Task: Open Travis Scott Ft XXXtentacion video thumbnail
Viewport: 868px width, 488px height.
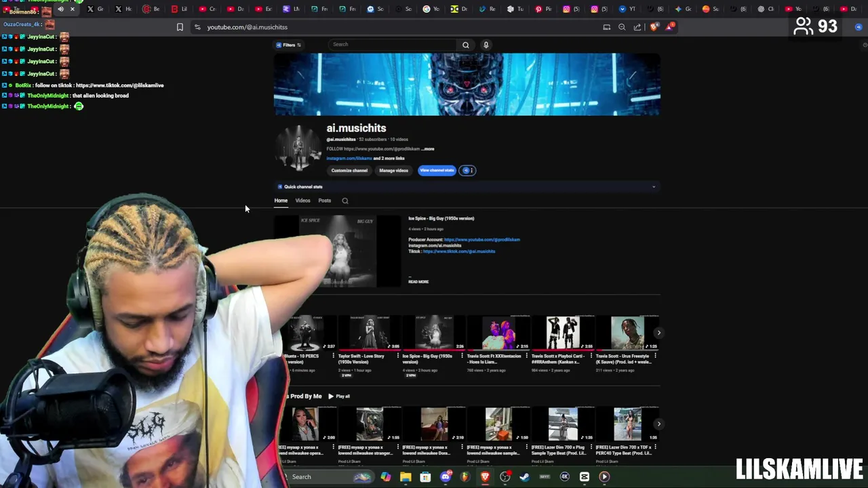Action: (x=498, y=333)
